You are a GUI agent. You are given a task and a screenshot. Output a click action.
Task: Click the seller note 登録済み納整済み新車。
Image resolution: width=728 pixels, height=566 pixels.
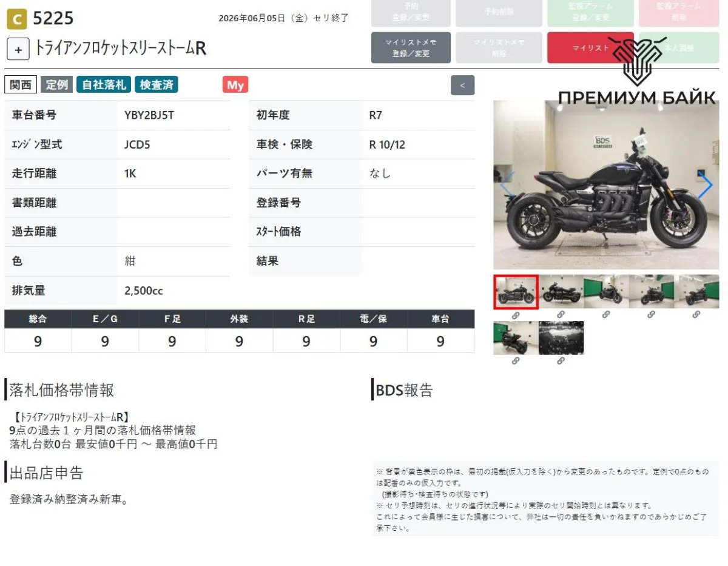pyautogui.click(x=69, y=500)
